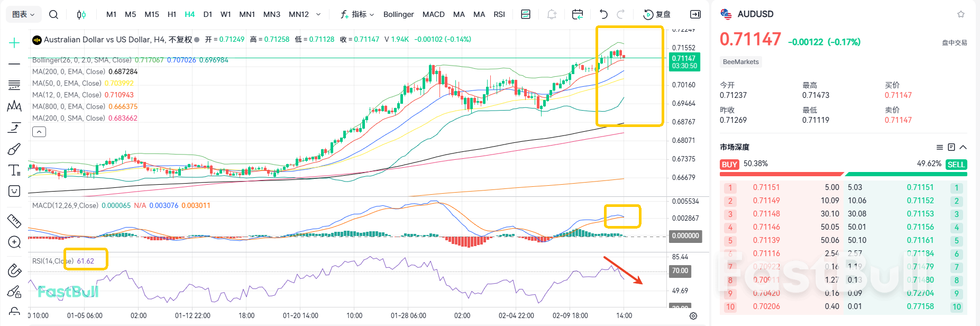Image resolution: width=980 pixels, height=326 pixels.
Task: Expand the 指标 indicators dropdown
Action: 358,14
